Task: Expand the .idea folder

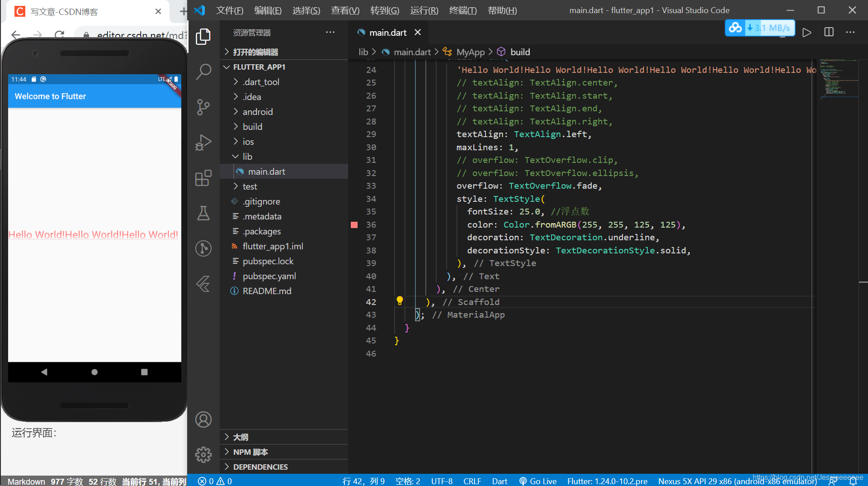Action: point(284,97)
